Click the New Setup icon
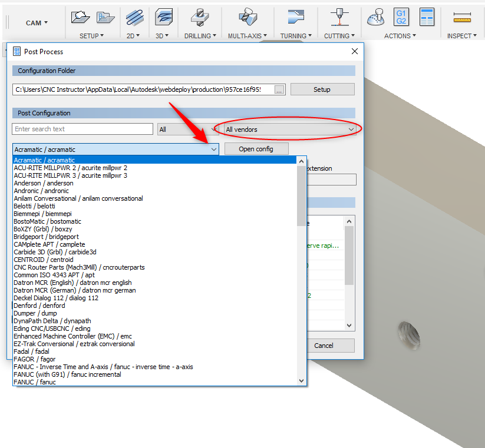485x448 pixels. coord(80,17)
